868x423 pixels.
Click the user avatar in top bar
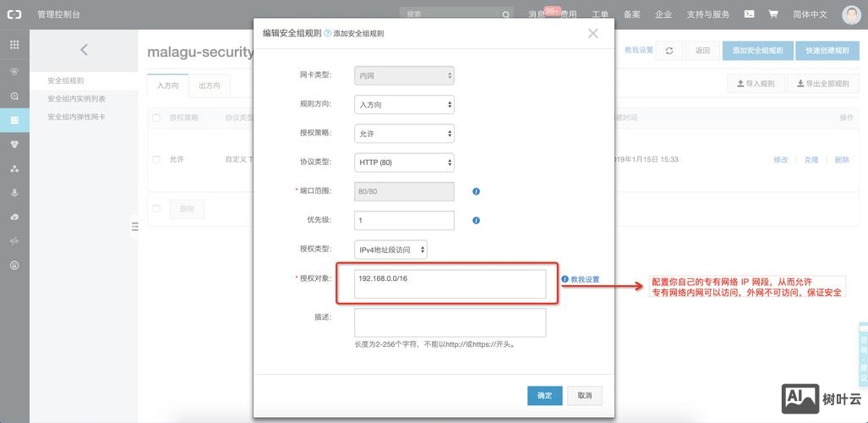point(851,15)
